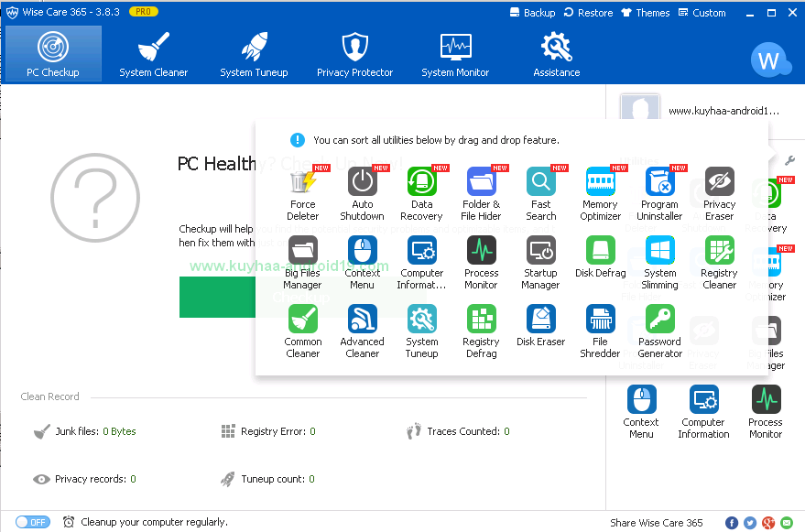This screenshot has height=532, width=805.
Task: Open Computer Information in the utilities popup
Action: (x=422, y=263)
